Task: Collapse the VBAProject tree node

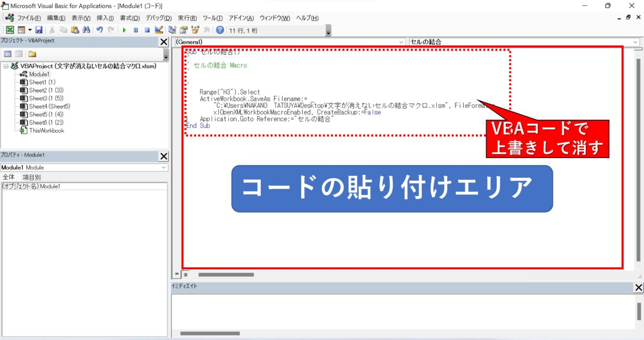Action: tap(6, 66)
